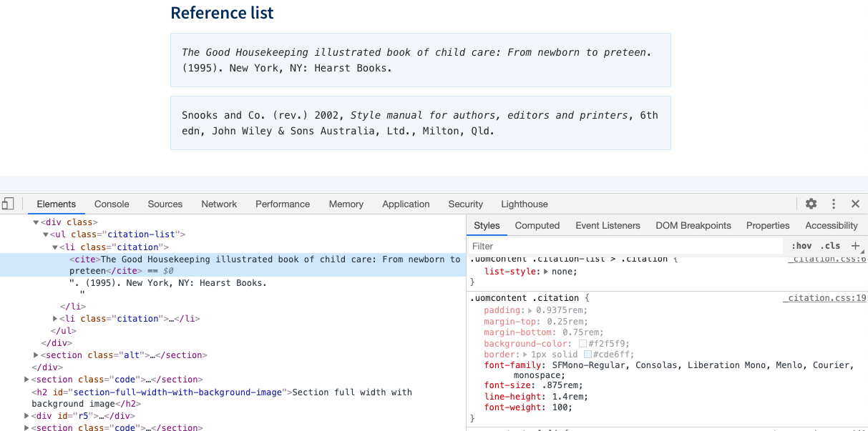This screenshot has width=868, height=431.
Task: Toggle the device toolbar icon
Action: tap(9, 204)
